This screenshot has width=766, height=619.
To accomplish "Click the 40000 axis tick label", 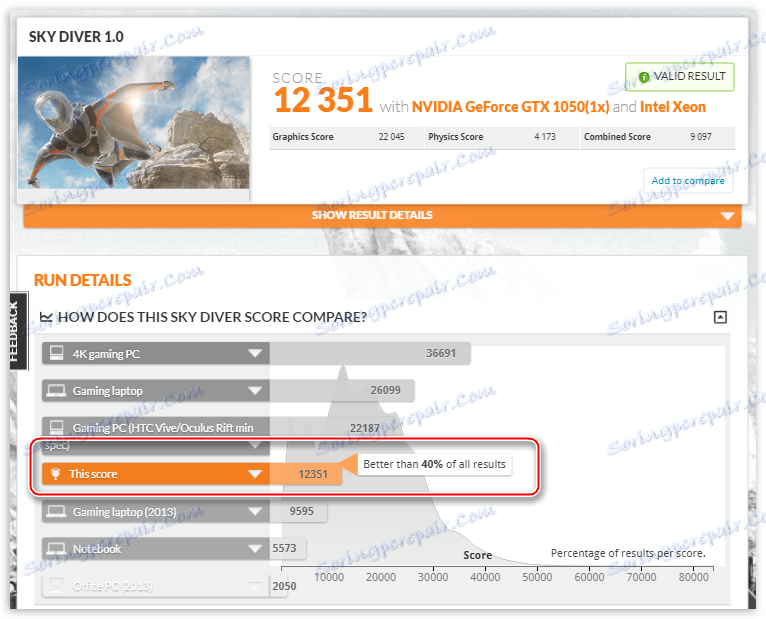I will coord(485,577).
